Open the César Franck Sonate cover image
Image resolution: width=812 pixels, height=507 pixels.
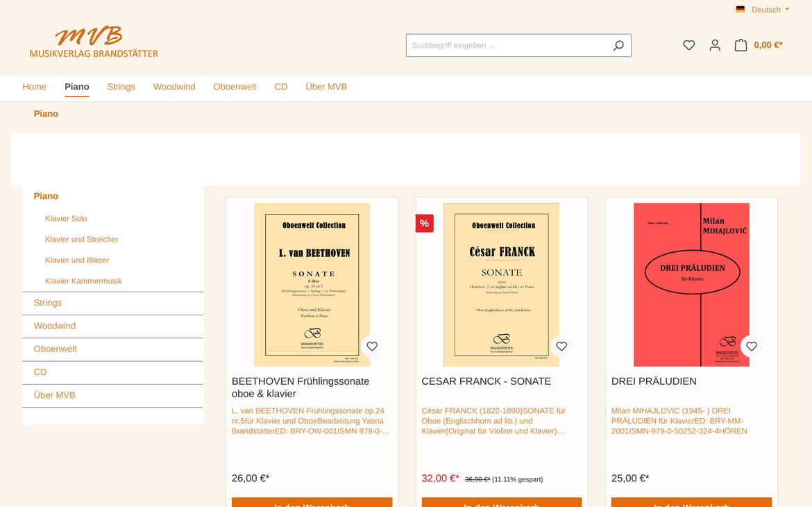pos(501,285)
